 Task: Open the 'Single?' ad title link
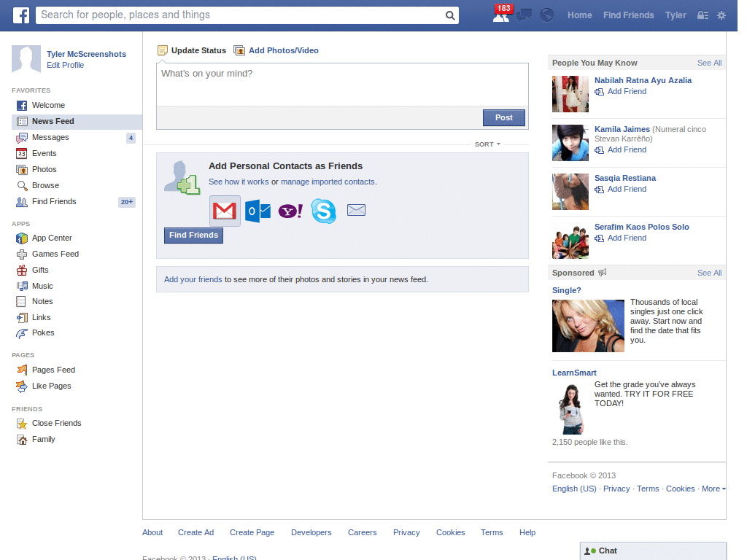(x=566, y=290)
